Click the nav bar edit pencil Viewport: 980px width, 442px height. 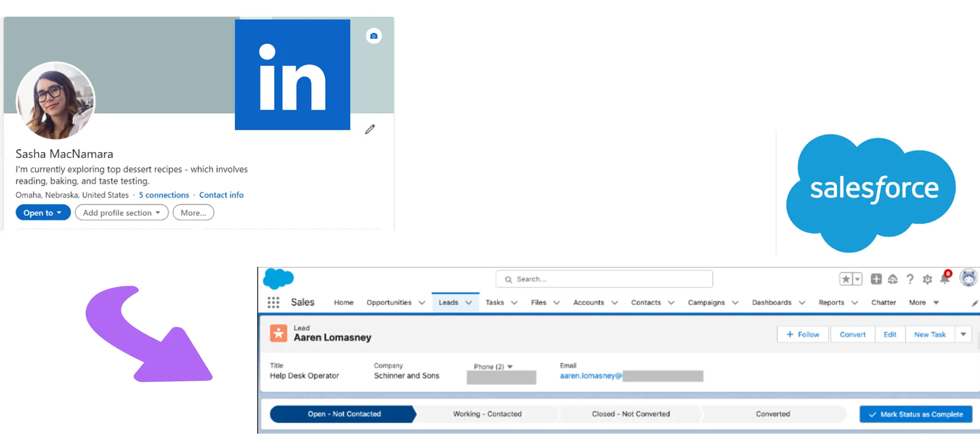[x=974, y=303]
